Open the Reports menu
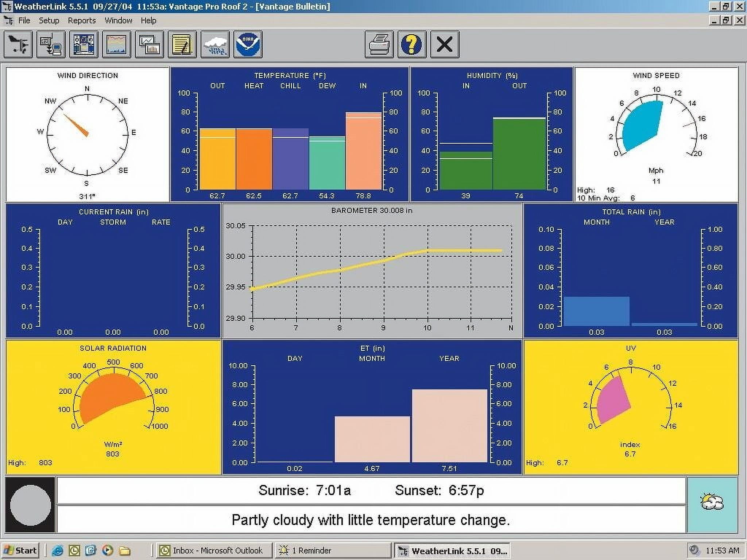747x560 pixels. (82, 20)
